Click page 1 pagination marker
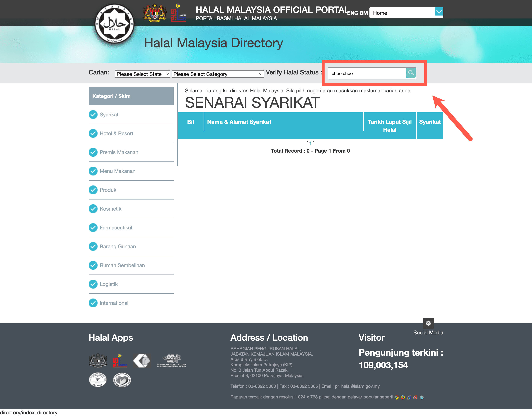 pos(311,143)
